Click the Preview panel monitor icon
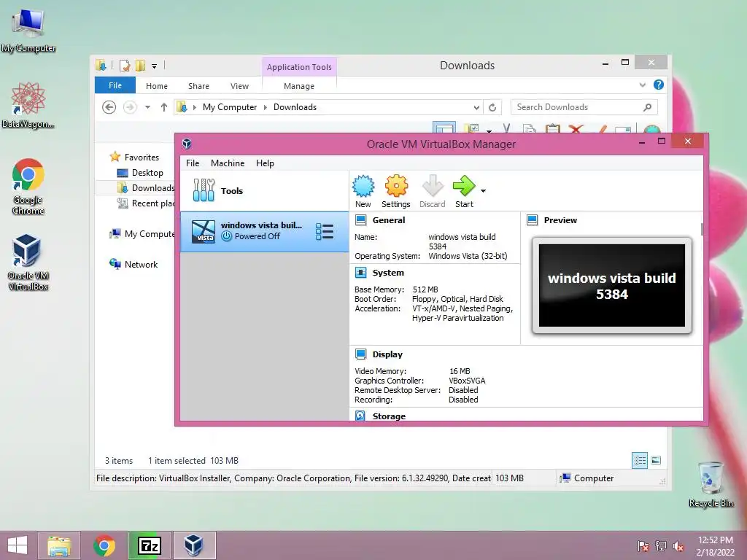This screenshot has height=560, width=747. (x=532, y=220)
